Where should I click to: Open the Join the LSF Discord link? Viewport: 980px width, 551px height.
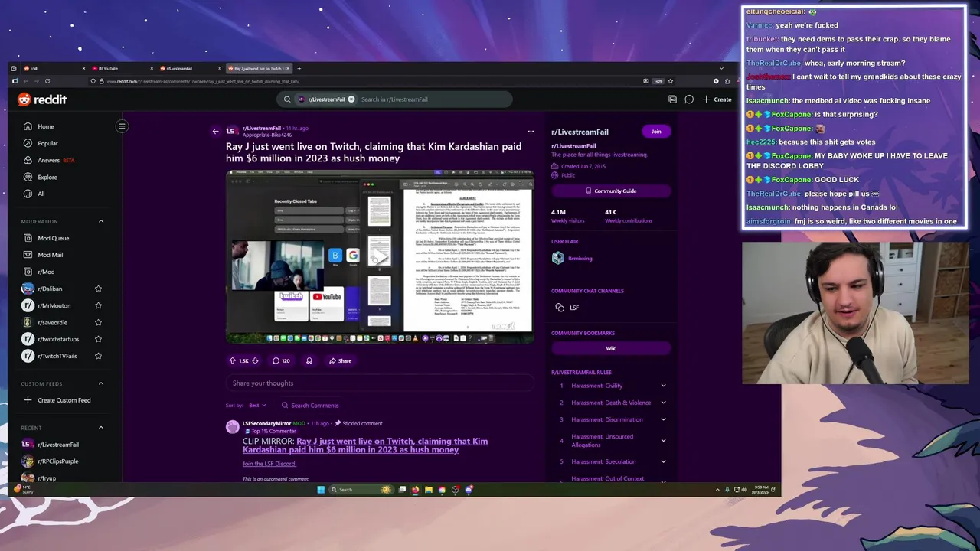(269, 464)
